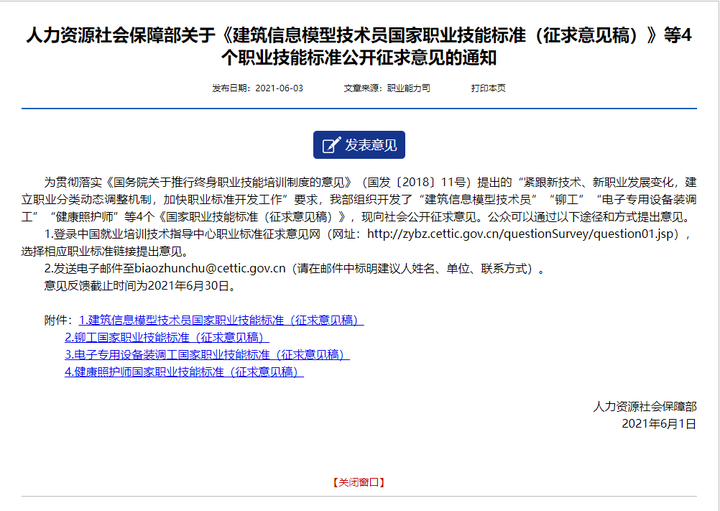Click the notice's main title heading
The width and height of the screenshot is (720, 511).
(359, 46)
